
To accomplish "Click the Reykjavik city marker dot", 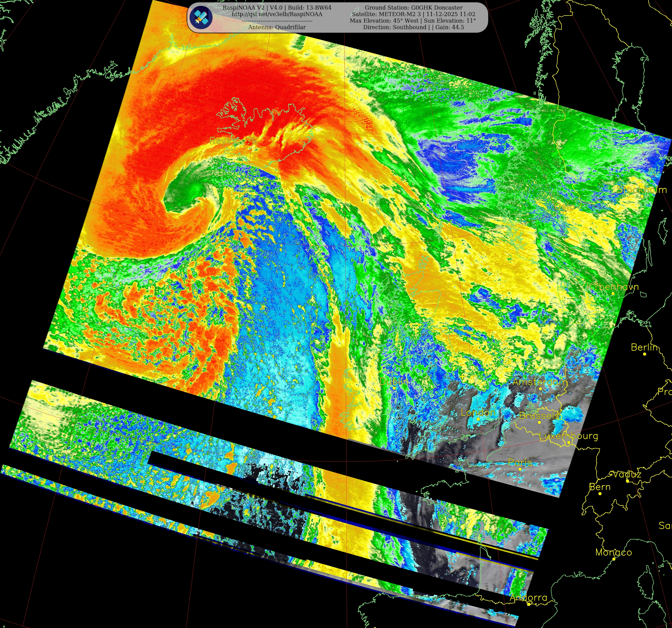I will pyautogui.click(x=233, y=147).
